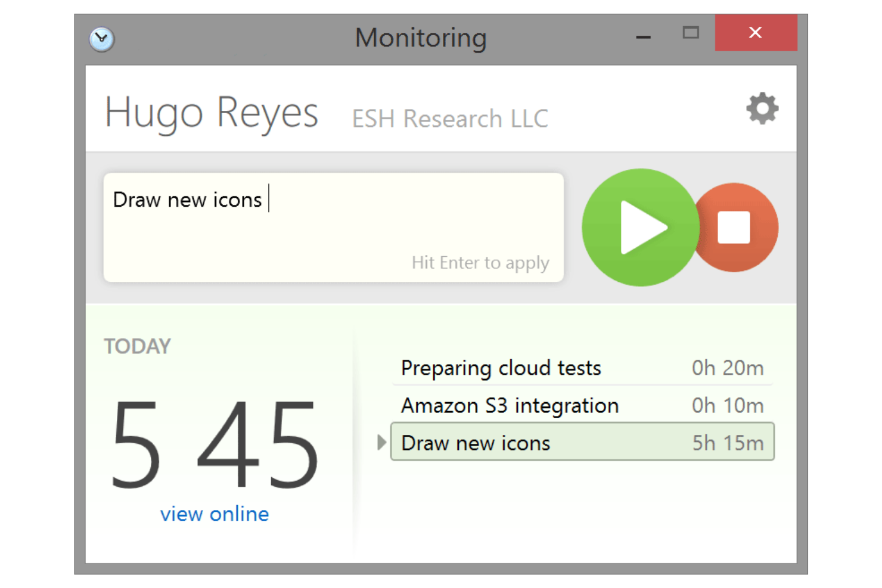Click the 5h 15m duration for Draw new icons

coord(728,442)
